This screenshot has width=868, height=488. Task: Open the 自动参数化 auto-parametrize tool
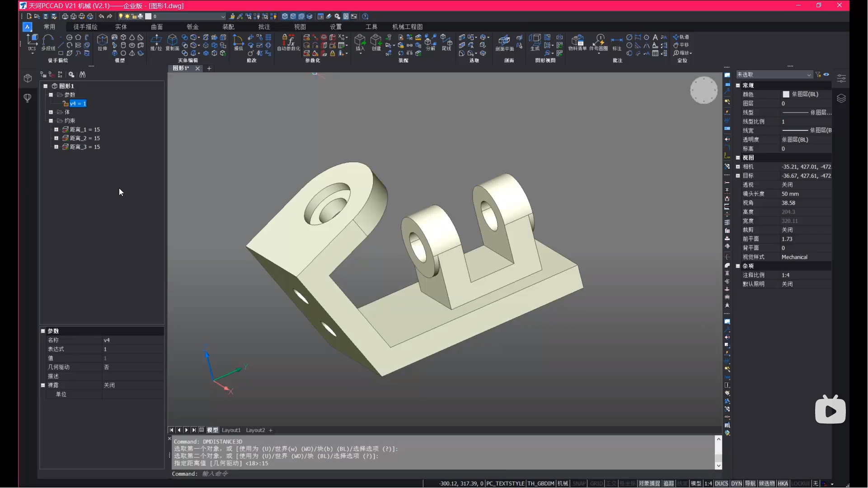click(x=288, y=42)
